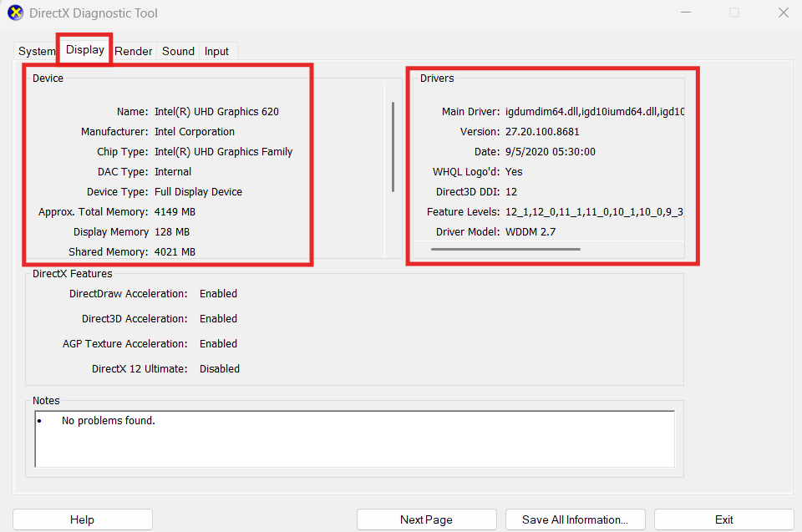Open the Render tab
802x532 pixels.
(134, 51)
